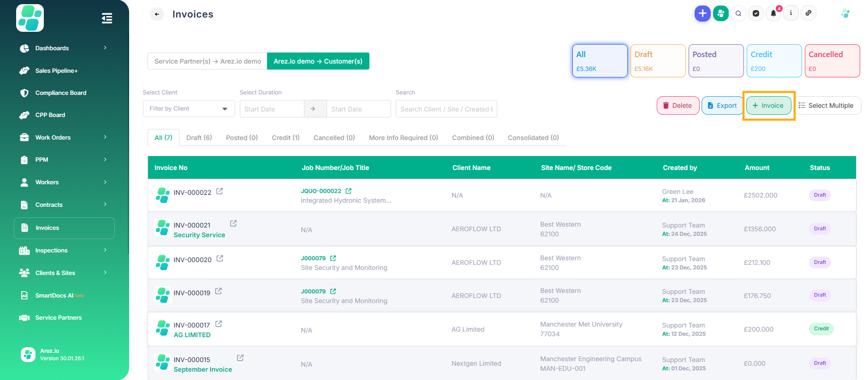Expand the Clients & Sites sidebar menu

(64, 273)
